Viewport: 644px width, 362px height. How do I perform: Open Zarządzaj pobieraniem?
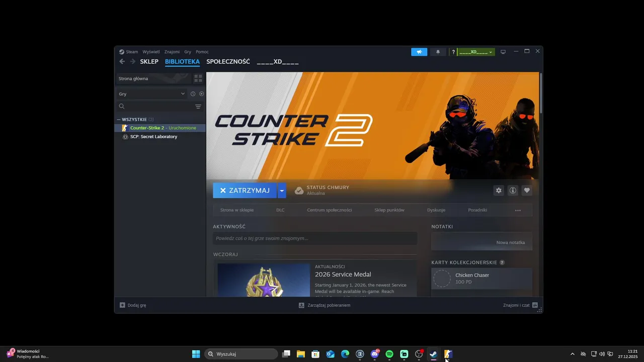click(325, 305)
